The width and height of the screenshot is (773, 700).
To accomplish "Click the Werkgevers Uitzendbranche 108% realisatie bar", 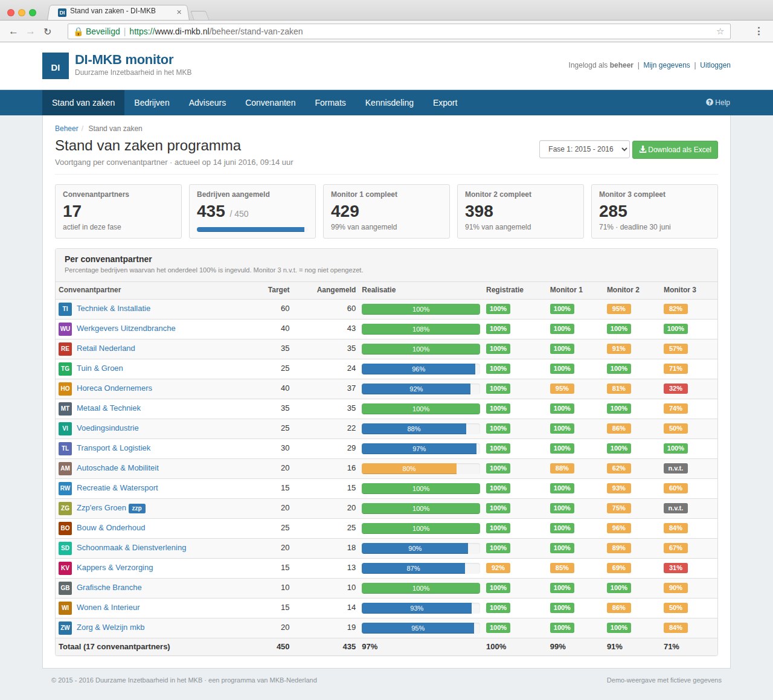I will coord(421,329).
